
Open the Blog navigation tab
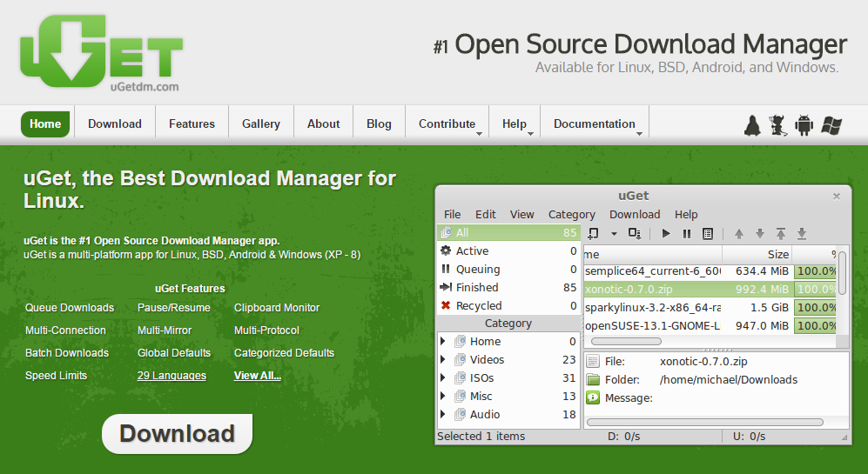click(379, 124)
